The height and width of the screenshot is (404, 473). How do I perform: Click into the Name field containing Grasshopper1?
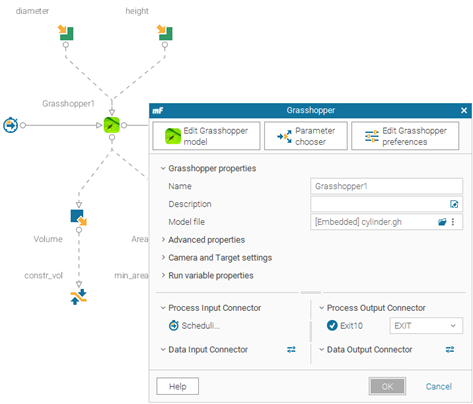pyautogui.click(x=386, y=186)
